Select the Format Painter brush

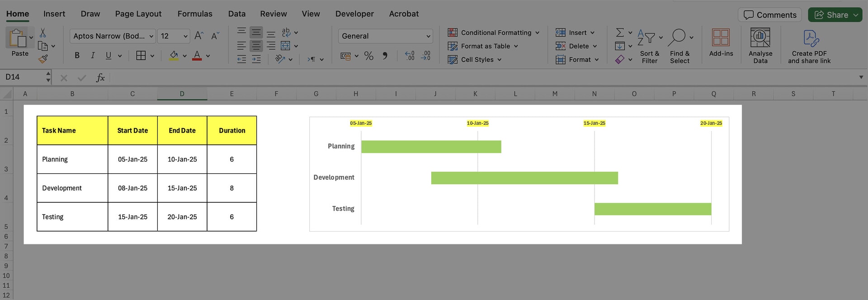pos(43,59)
